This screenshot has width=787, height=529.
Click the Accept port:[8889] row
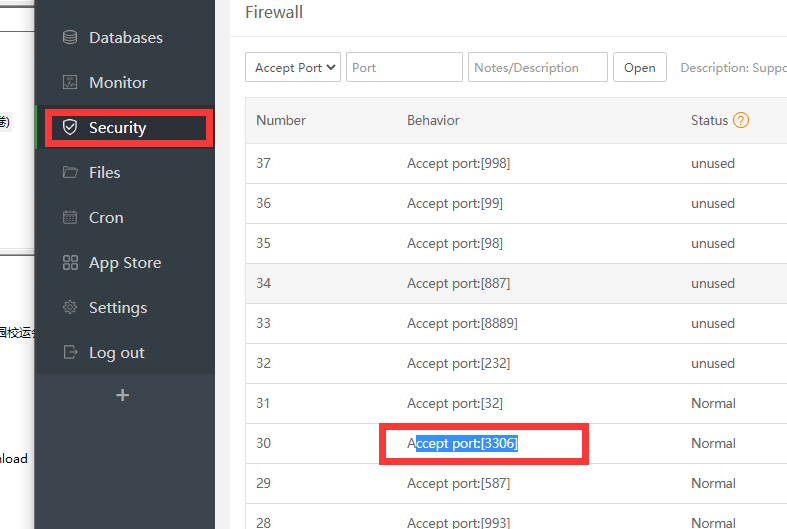(x=462, y=323)
